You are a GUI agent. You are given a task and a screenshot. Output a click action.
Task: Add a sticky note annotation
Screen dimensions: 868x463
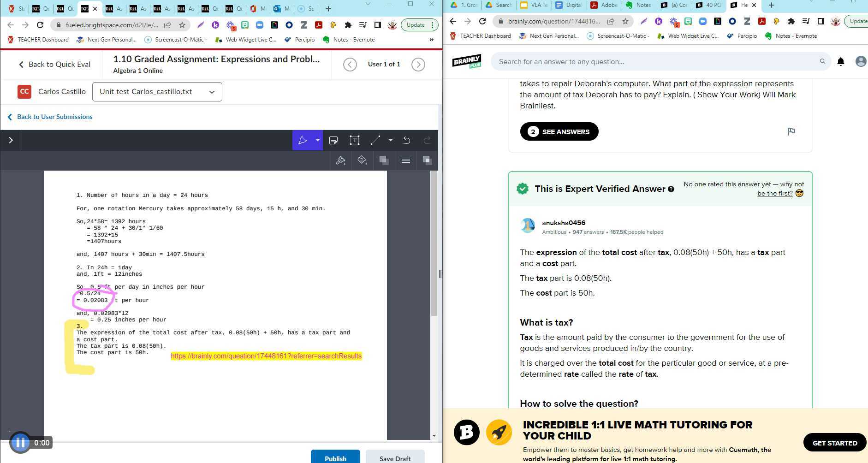pos(333,140)
